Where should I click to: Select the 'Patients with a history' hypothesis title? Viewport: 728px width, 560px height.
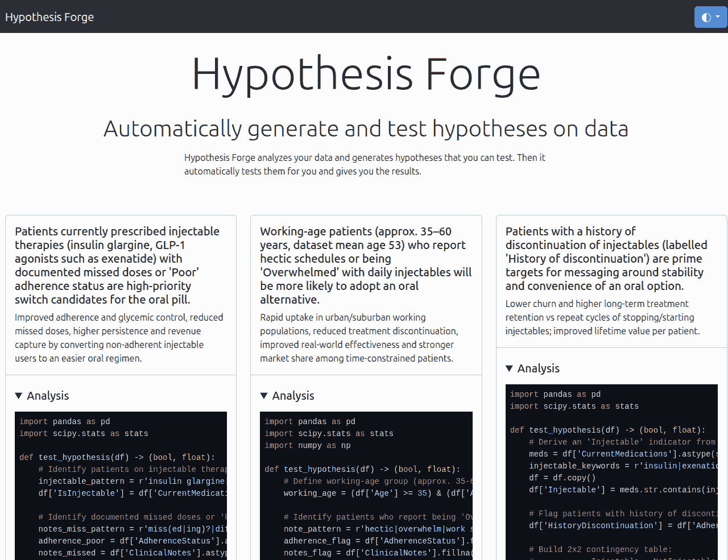click(606, 258)
